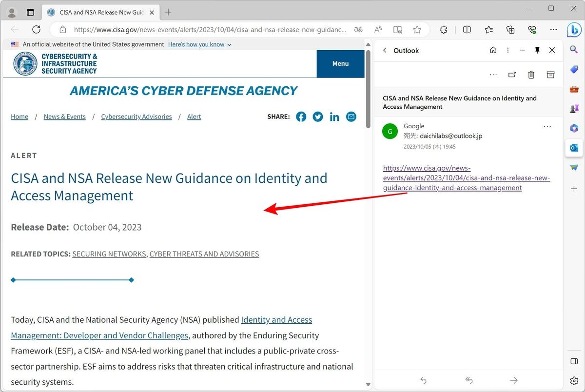
Task: Open email in new window icon
Action: pyautogui.click(x=512, y=75)
